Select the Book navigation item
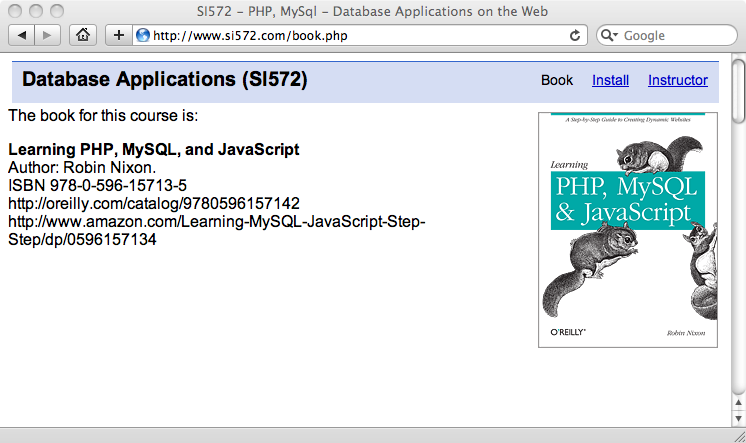Image resolution: width=746 pixels, height=443 pixels. point(557,80)
